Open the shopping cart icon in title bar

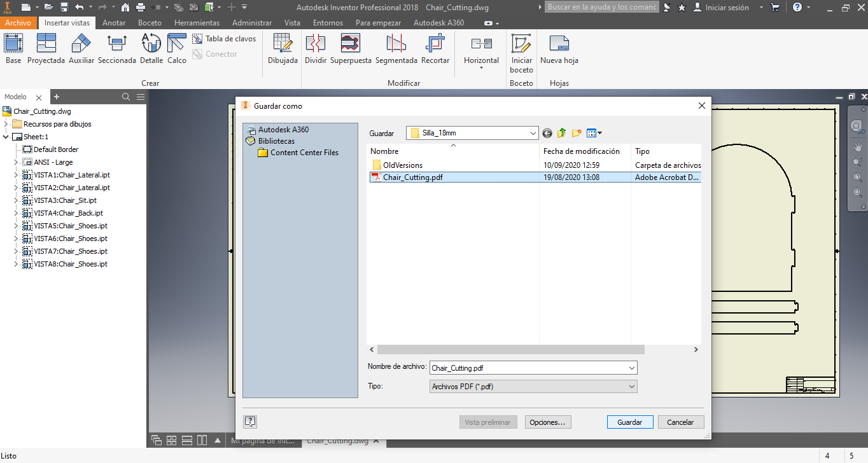775,7
